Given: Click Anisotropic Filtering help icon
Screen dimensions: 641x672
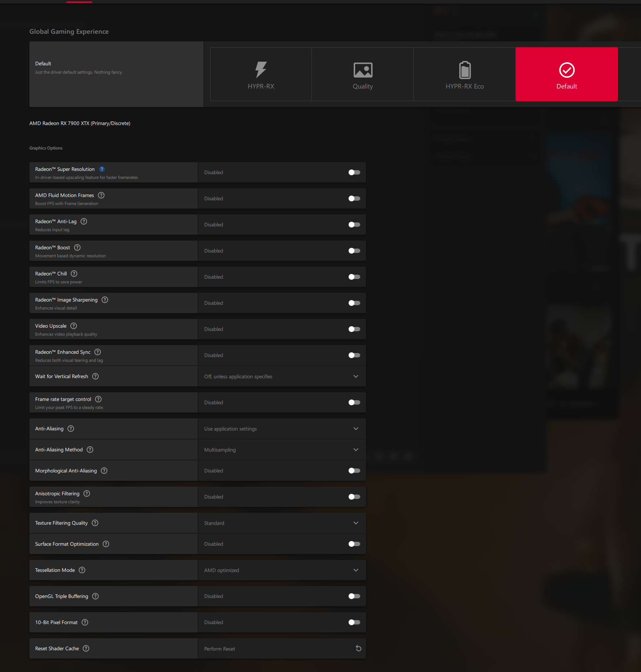Looking at the screenshot, I should pyautogui.click(x=87, y=493).
